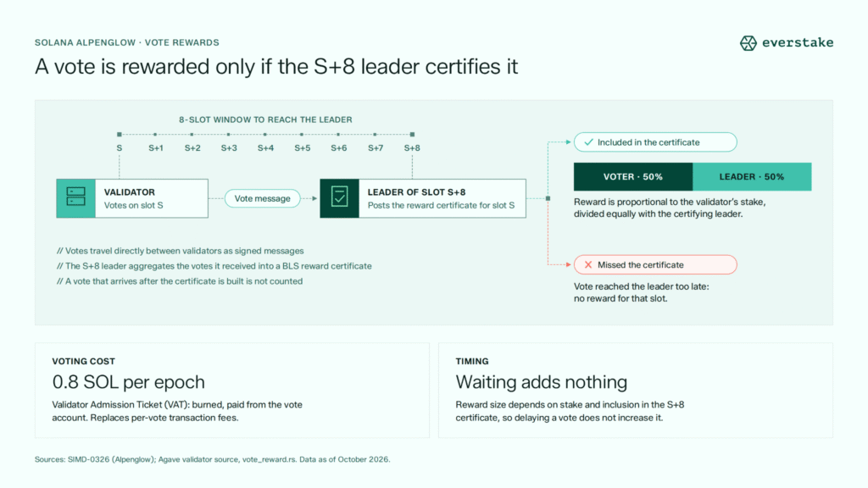Click the S+4 slot marker on timeline

coord(265,135)
